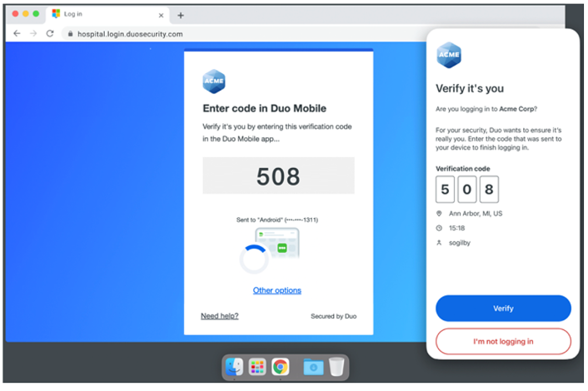Click the yellow minimize window button
588x391 pixels.
coord(26,14)
